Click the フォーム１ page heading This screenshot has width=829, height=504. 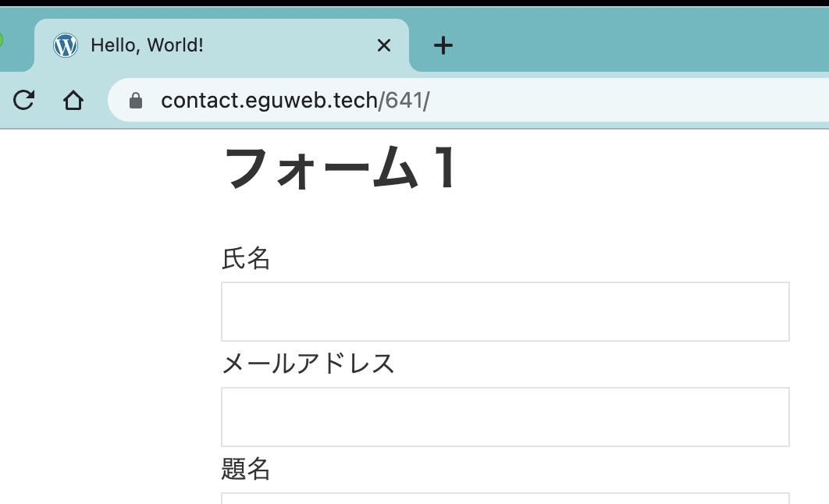pyautogui.click(x=341, y=169)
